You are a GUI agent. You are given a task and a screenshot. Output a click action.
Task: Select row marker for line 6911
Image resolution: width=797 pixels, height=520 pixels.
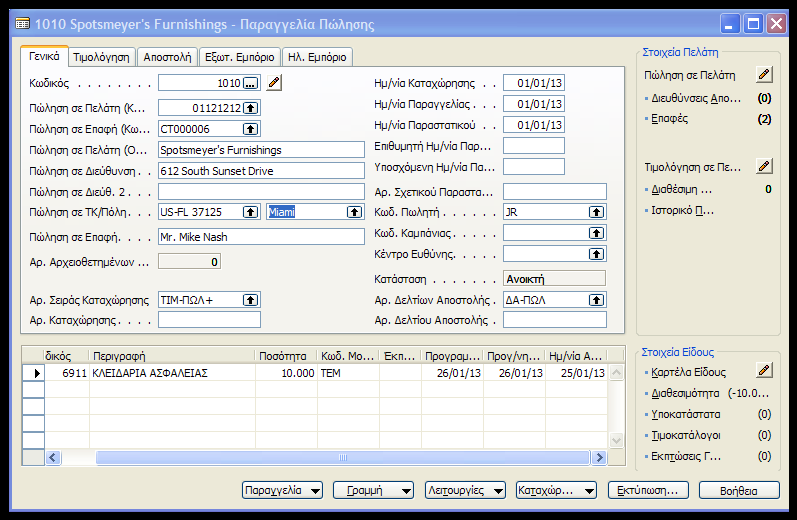34,373
